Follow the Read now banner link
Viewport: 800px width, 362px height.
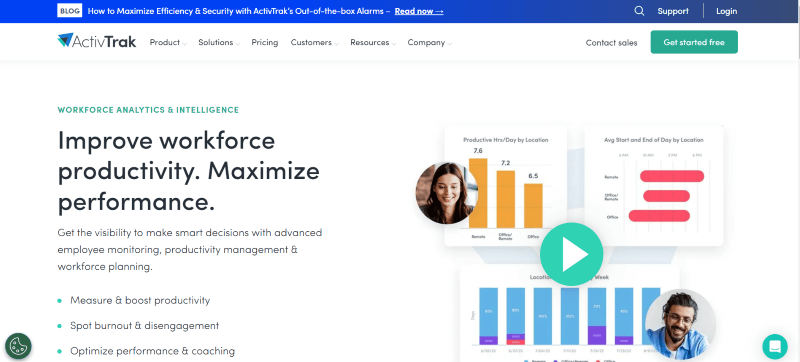click(x=419, y=11)
